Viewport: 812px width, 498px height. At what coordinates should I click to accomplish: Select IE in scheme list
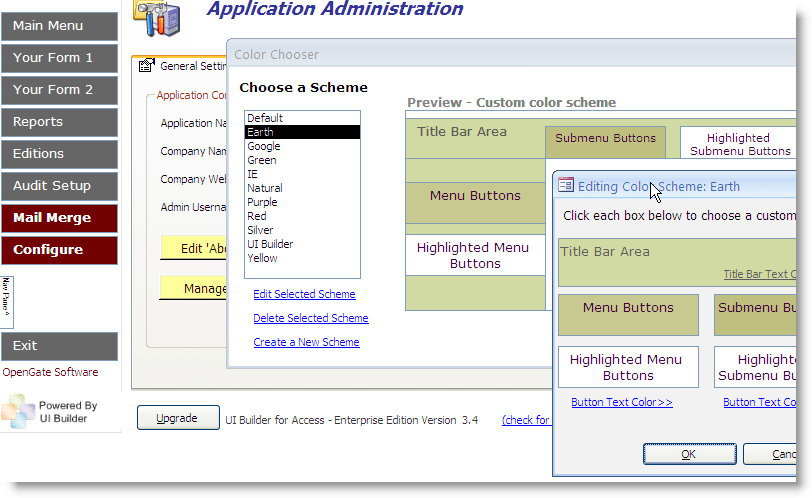click(x=302, y=174)
